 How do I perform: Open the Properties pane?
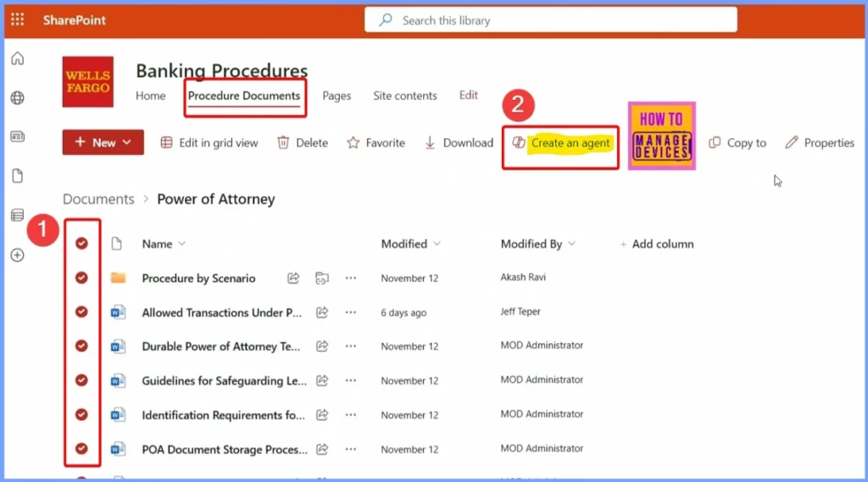(x=820, y=143)
